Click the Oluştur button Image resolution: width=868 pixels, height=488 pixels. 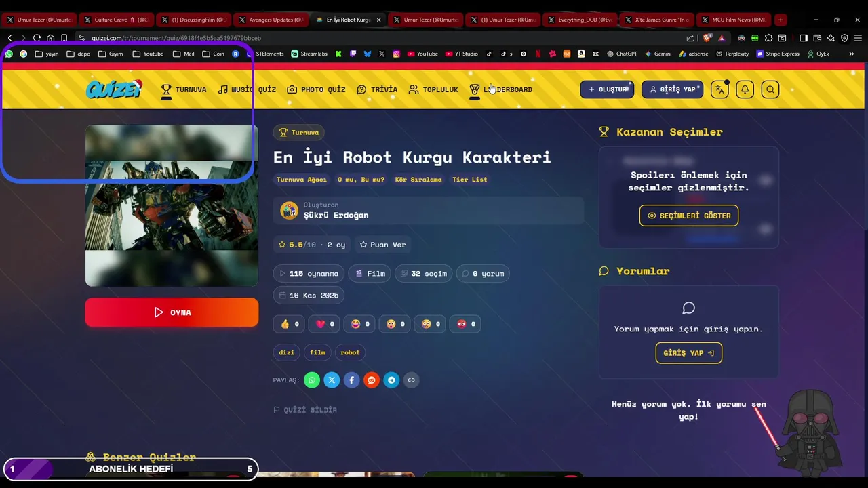coord(607,89)
